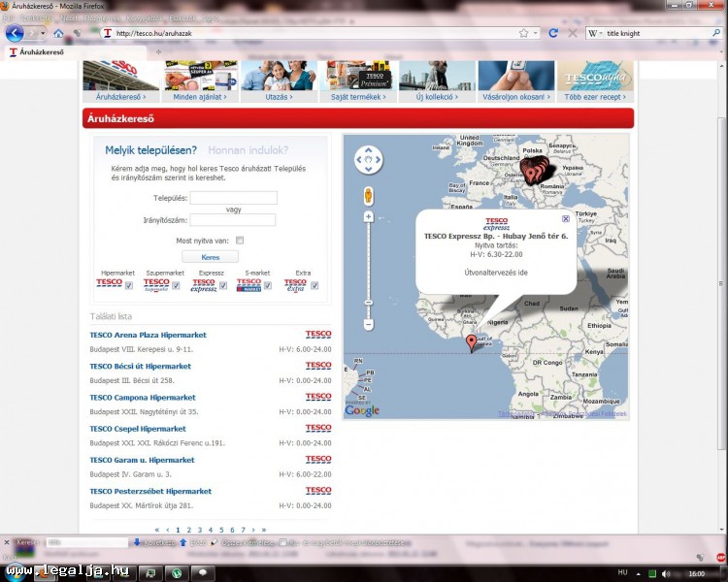The height and width of the screenshot is (582, 728).
Task: Switch to the 'Honnan indulok?' tab
Action: point(248,150)
